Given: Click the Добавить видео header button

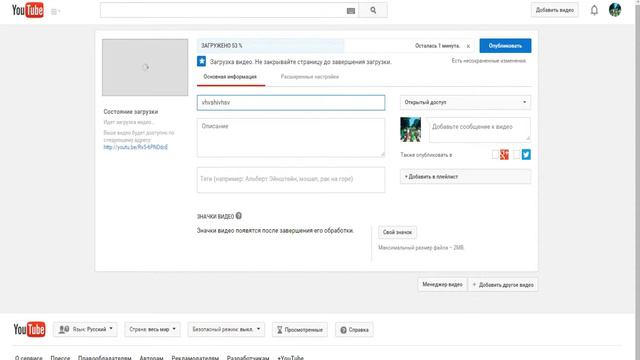Looking at the screenshot, I should (x=555, y=10).
